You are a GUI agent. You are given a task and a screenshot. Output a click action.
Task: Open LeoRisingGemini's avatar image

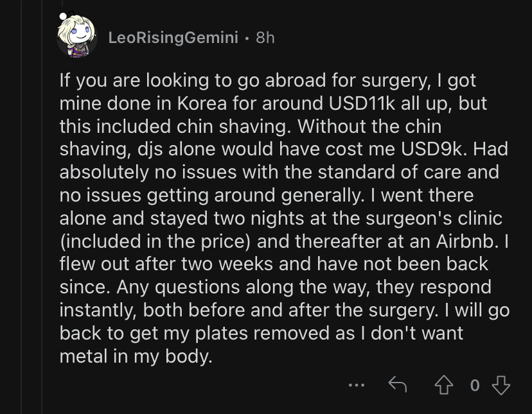77,37
